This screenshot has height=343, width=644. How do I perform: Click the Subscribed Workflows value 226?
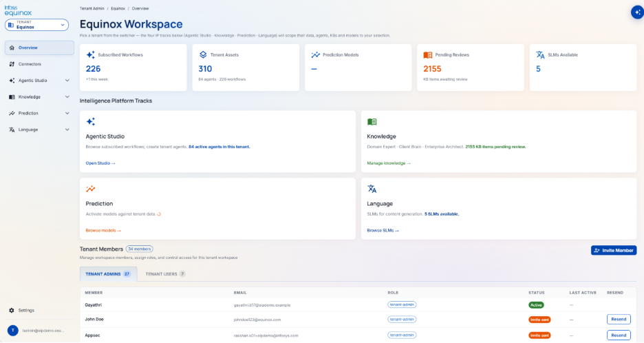[94, 69]
